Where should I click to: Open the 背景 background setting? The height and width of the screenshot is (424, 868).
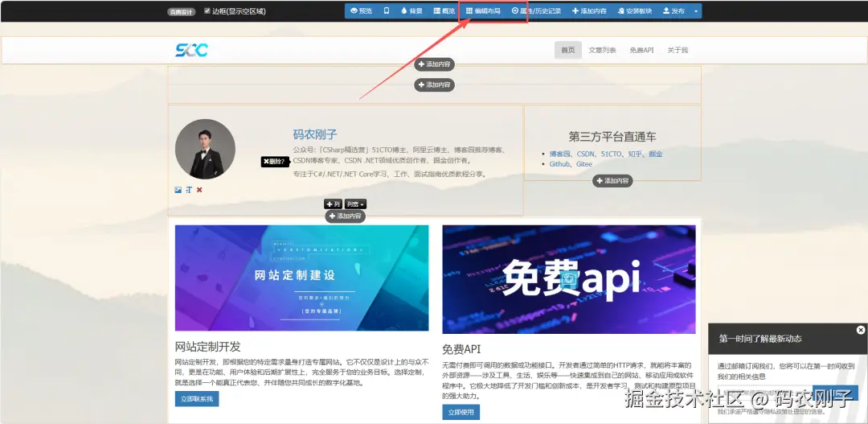411,11
